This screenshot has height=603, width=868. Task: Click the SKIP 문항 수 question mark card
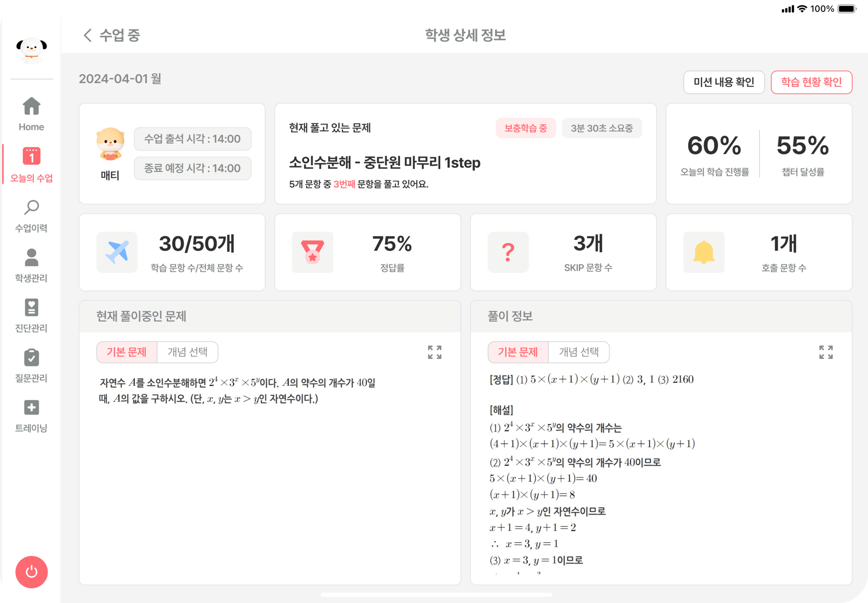click(x=563, y=252)
